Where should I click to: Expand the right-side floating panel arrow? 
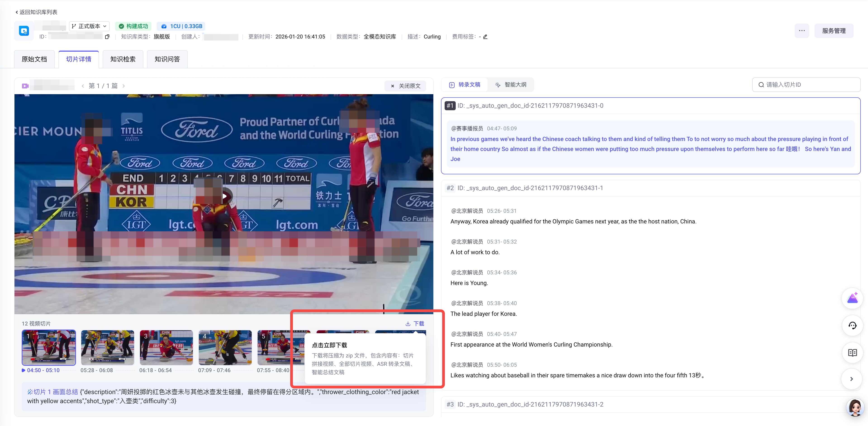pos(851,379)
